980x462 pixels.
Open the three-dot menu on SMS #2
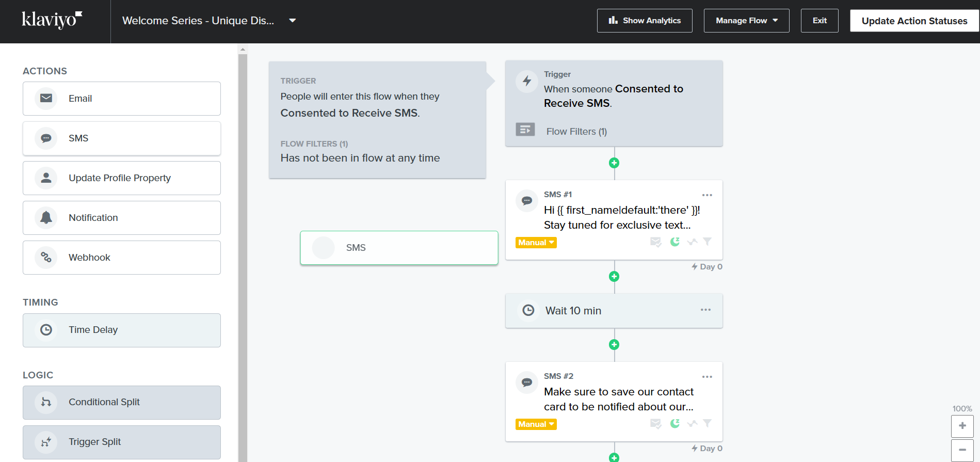click(707, 377)
